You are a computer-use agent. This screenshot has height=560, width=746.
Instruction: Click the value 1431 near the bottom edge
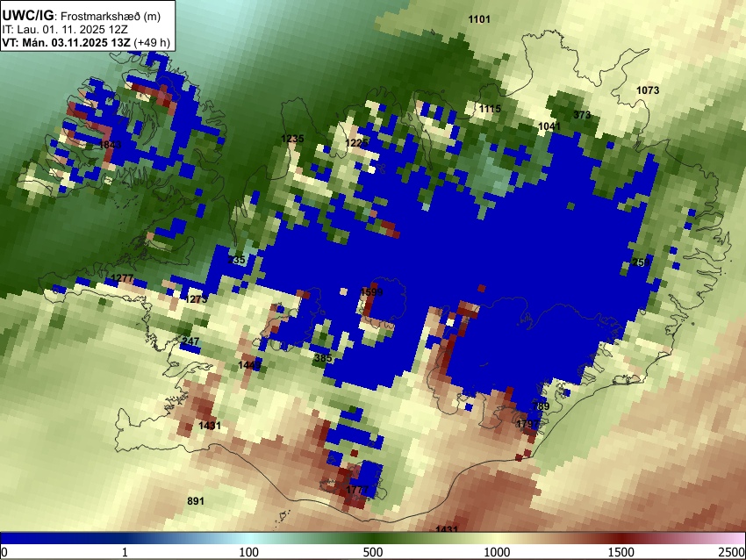point(447,528)
